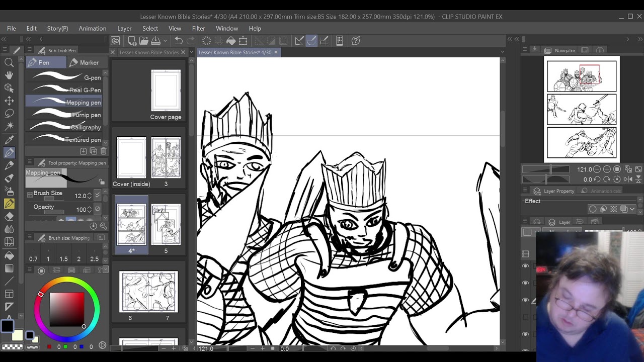Image resolution: width=644 pixels, height=362 pixels.
Task: Open the Effect expression color dropdown
Action: coord(632,209)
